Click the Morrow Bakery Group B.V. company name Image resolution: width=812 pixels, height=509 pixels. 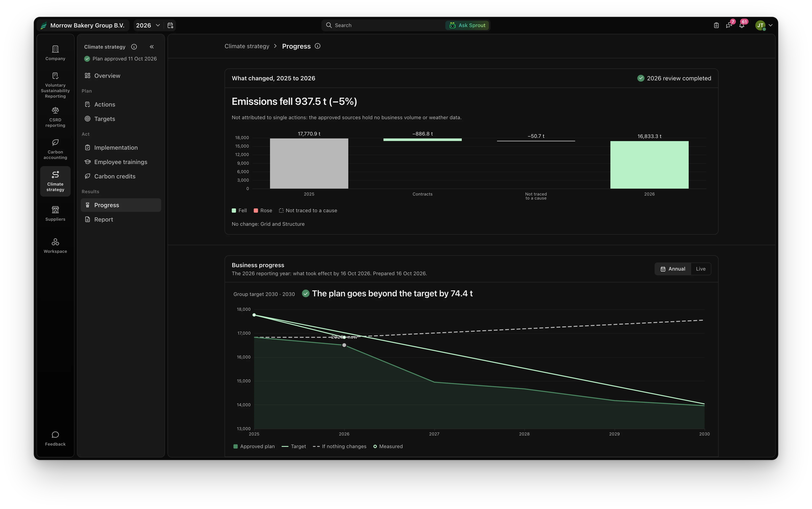87,25
